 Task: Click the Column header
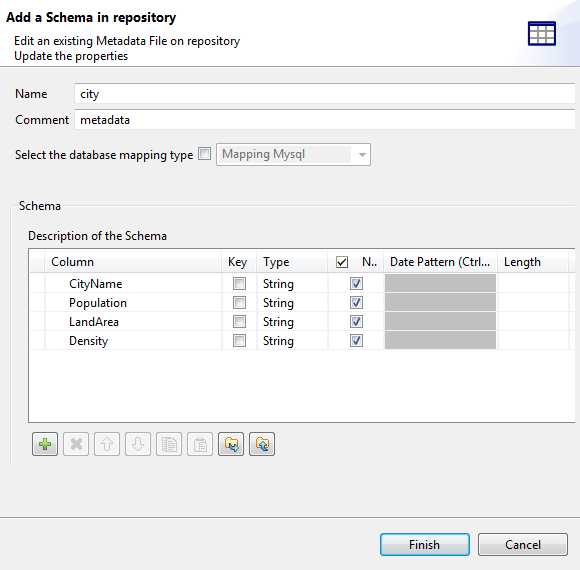pos(133,262)
